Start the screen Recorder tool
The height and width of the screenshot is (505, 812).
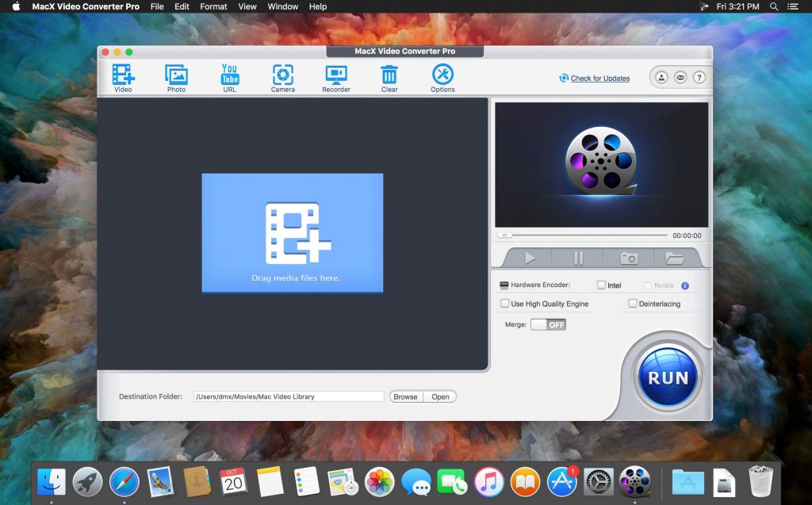pos(335,75)
